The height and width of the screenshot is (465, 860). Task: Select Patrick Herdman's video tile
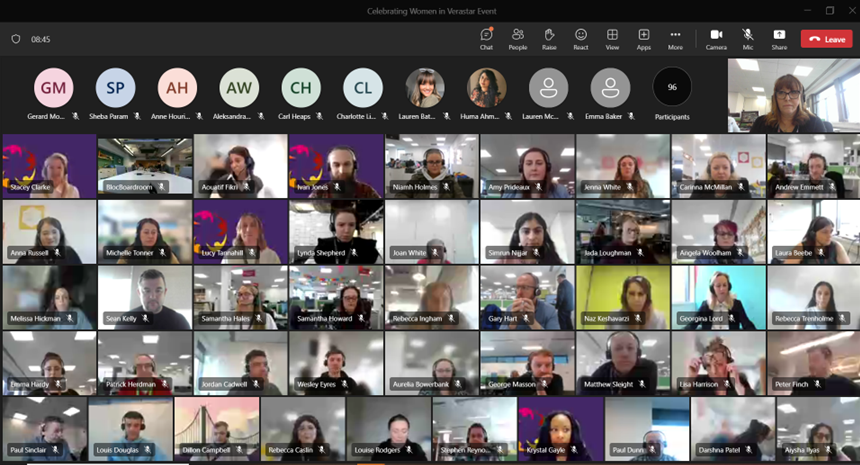(145, 363)
